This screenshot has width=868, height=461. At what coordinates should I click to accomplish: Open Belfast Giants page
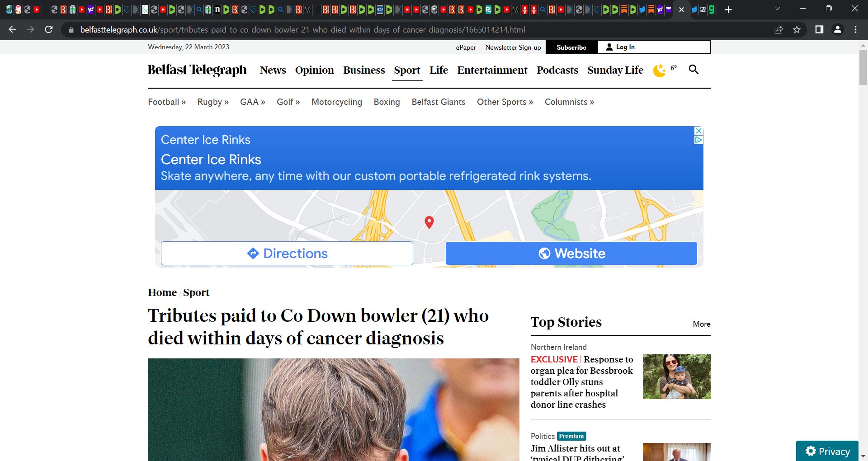(x=439, y=102)
